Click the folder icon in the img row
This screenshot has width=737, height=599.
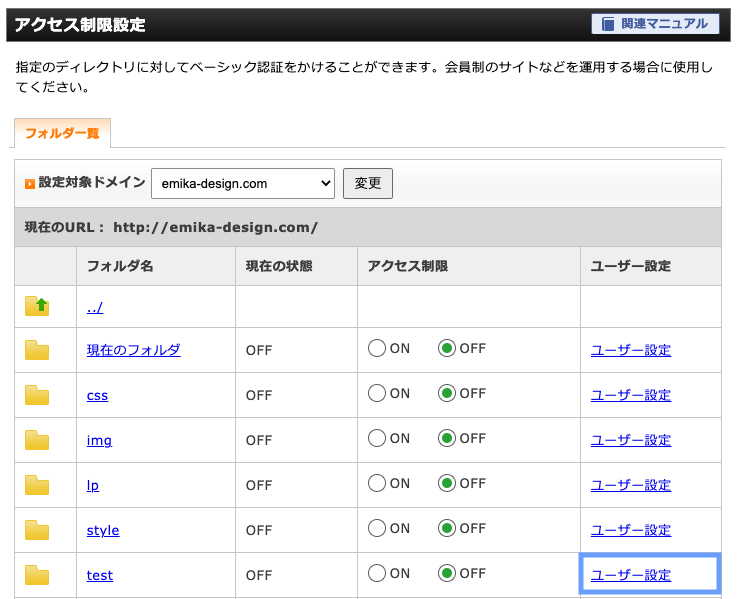[x=37, y=440]
